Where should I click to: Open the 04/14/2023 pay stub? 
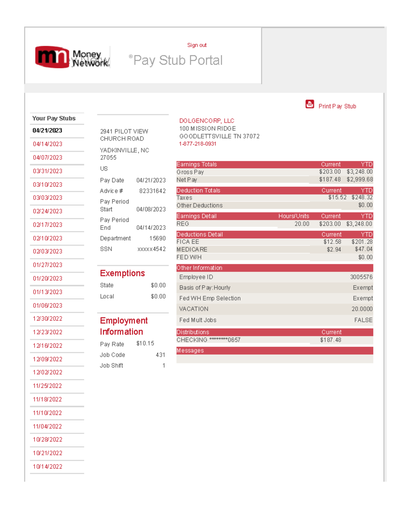point(48,144)
